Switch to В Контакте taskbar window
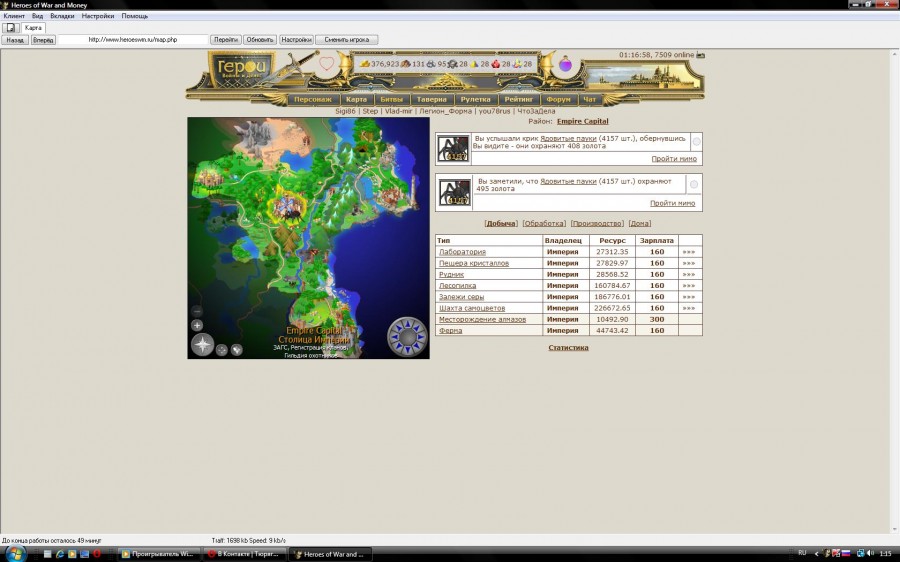 click(x=244, y=554)
